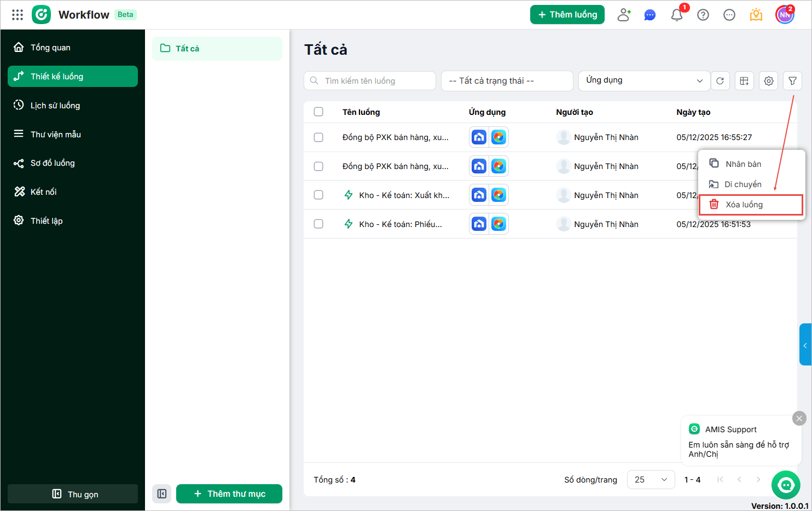Check the first Đồng bộ PXK row checkbox
The image size is (812, 511).
318,137
